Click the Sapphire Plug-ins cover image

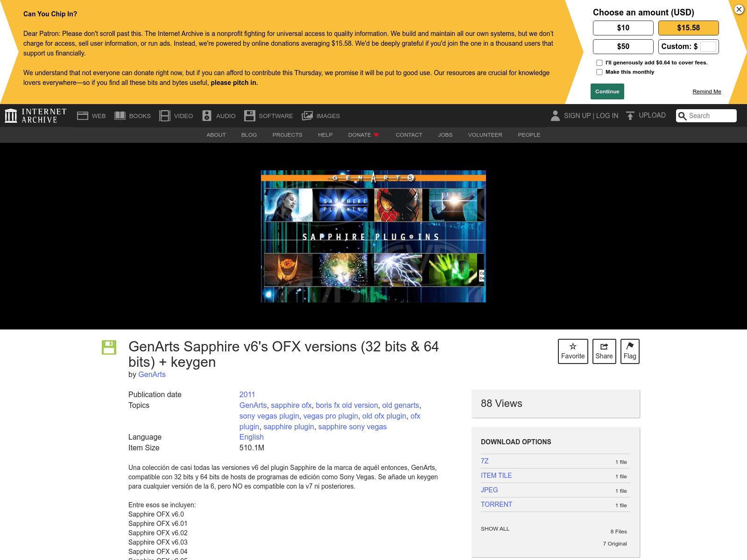[x=373, y=236]
